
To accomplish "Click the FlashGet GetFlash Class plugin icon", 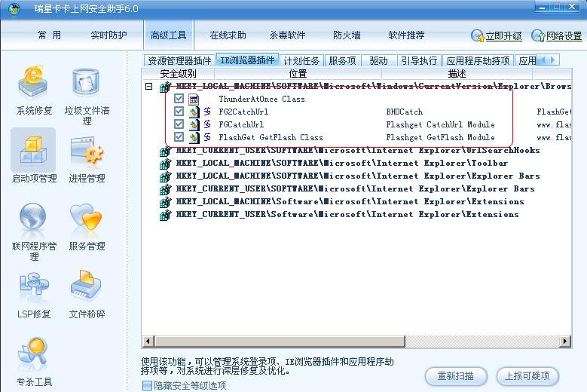I will pyautogui.click(x=194, y=137).
